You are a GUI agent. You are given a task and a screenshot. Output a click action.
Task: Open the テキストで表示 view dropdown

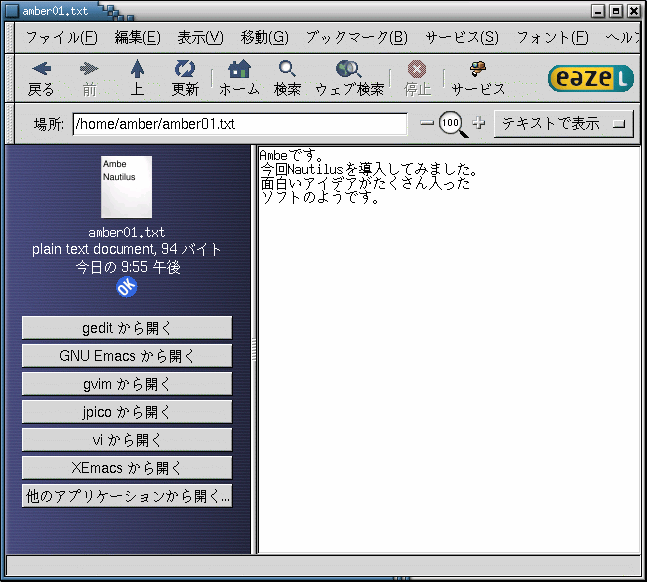[x=564, y=123]
